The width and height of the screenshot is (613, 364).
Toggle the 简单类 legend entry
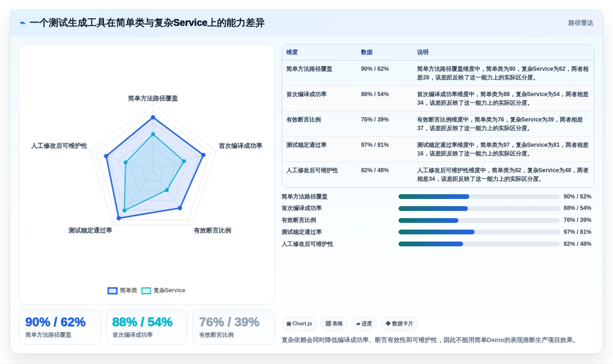[x=123, y=290]
